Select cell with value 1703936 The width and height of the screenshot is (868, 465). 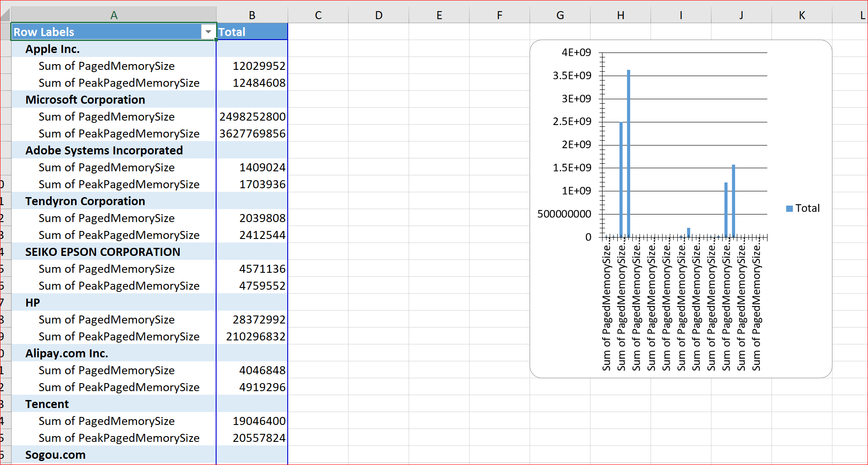click(252, 184)
